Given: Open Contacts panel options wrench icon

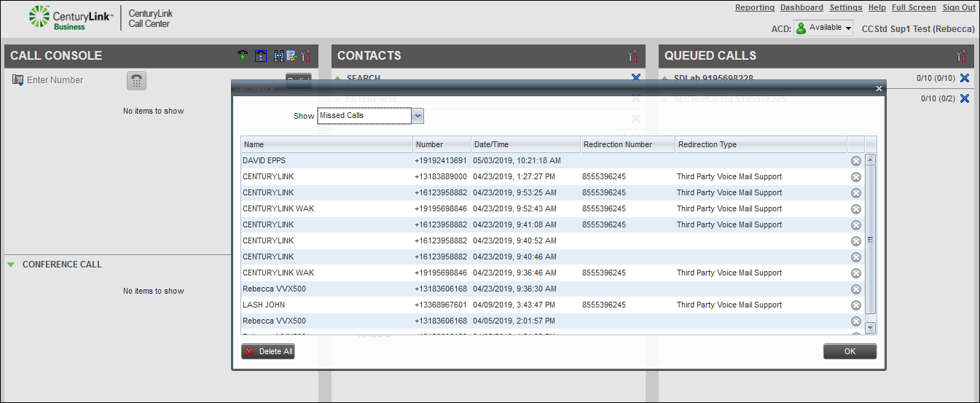Looking at the screenshot, I should (x=632, y=56).
